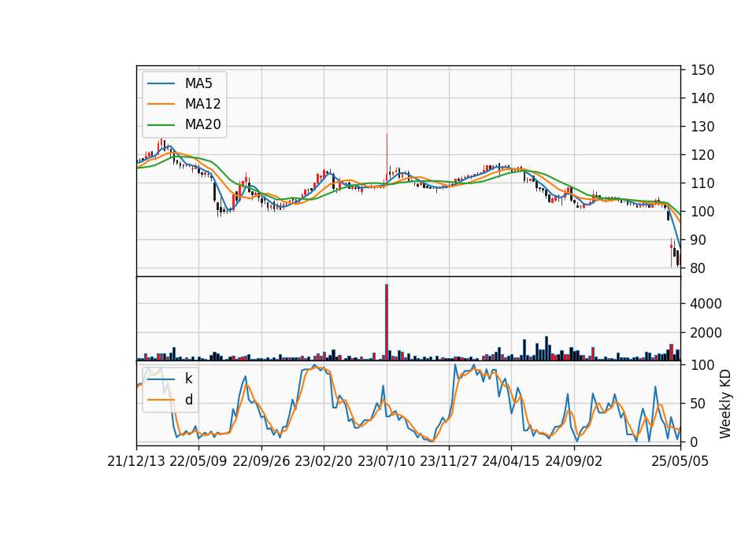Click the MA12 legend label
Viewport: 756px width, 543px height.
pos(203,104)
